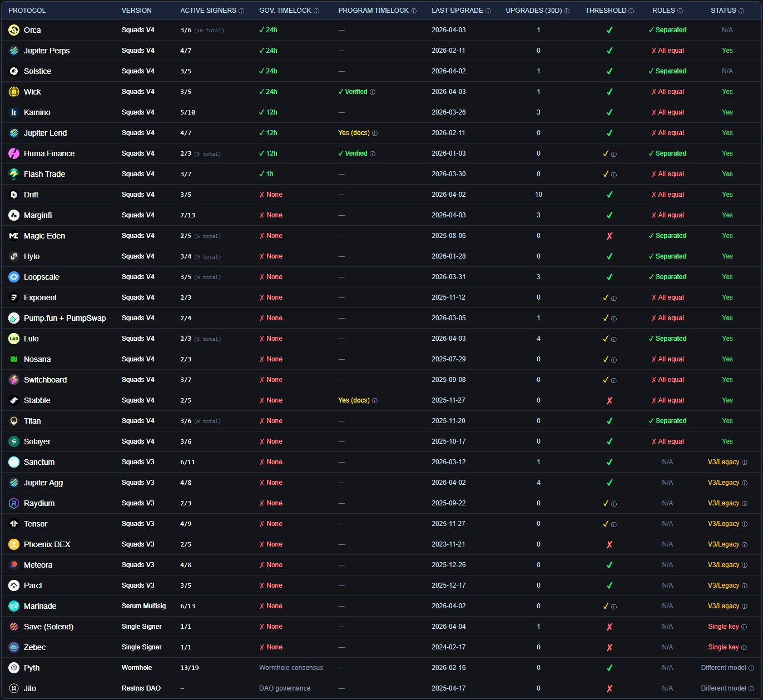Click the Raydium protocol logo icon

tap(14, 503)
